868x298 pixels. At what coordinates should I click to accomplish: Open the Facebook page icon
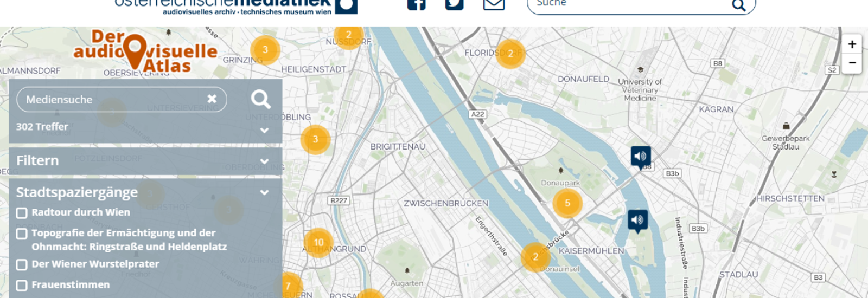tap(417, 4)
